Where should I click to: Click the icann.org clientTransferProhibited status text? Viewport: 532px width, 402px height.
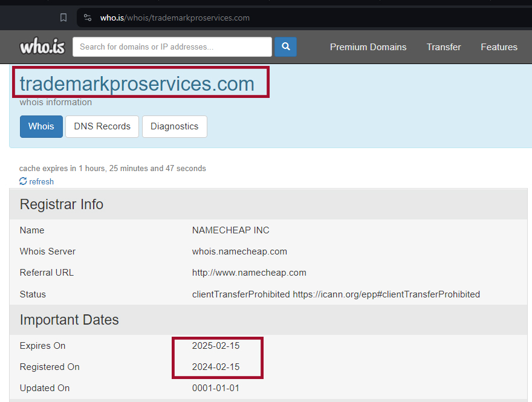coord(386,294)
